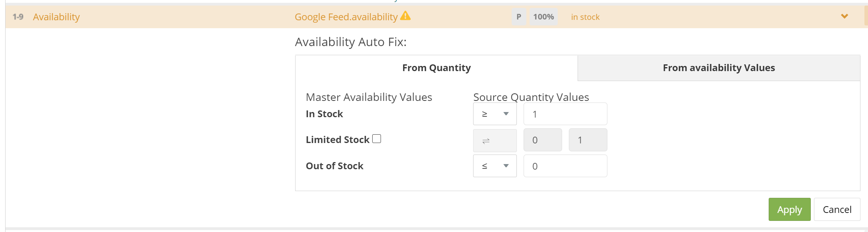
Task: Cancel the availability auto fix
Action: pyautogui.click(x=837, y=209)
